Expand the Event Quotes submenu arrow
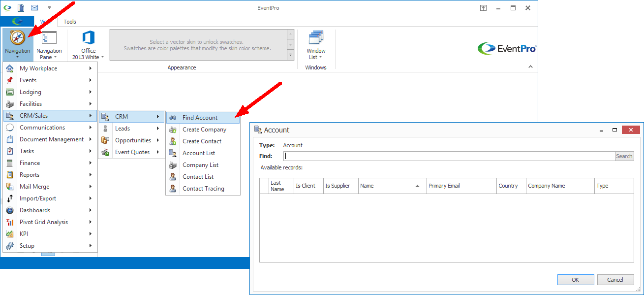Viewport: 644px width, 295px height. pos(158,152)
